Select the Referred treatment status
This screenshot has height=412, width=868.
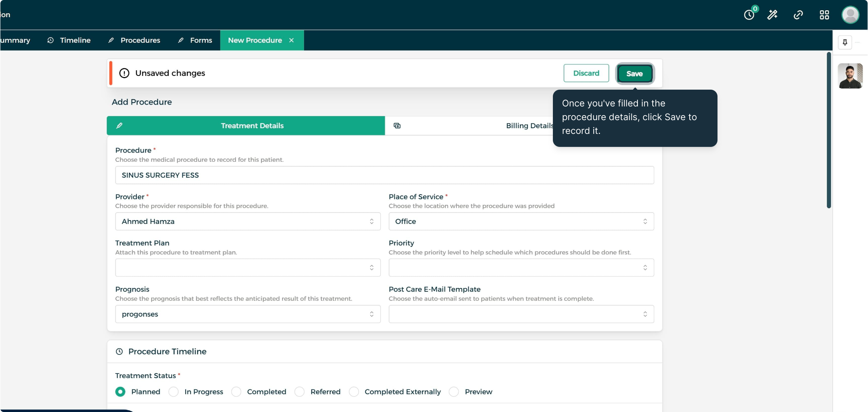(x=299, y=392)
